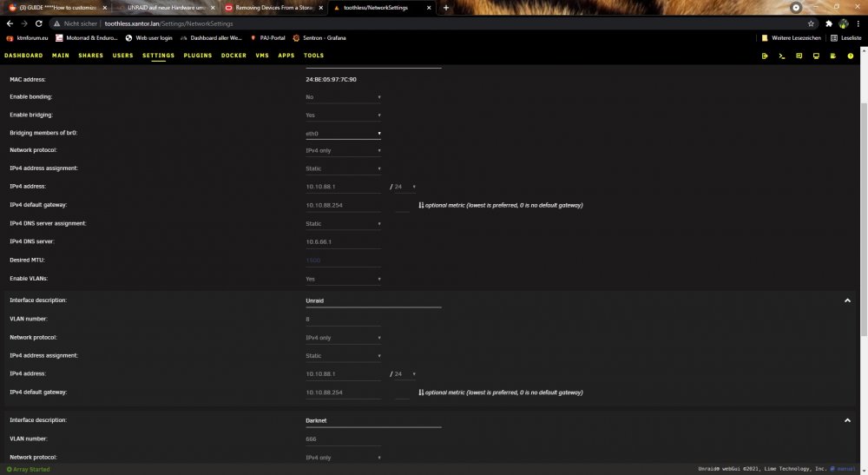Open the top IPv4 subnet mask /24 dropdown

tap(405, 187)
